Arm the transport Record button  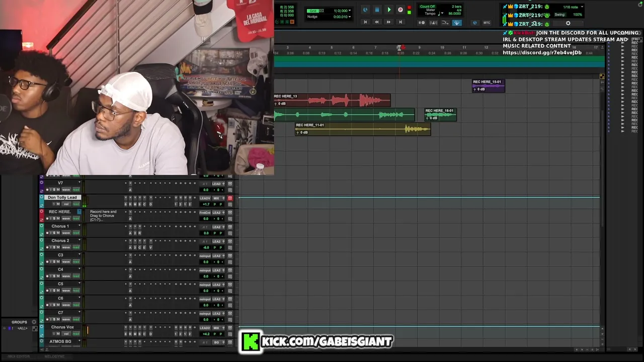coord(400,10)
